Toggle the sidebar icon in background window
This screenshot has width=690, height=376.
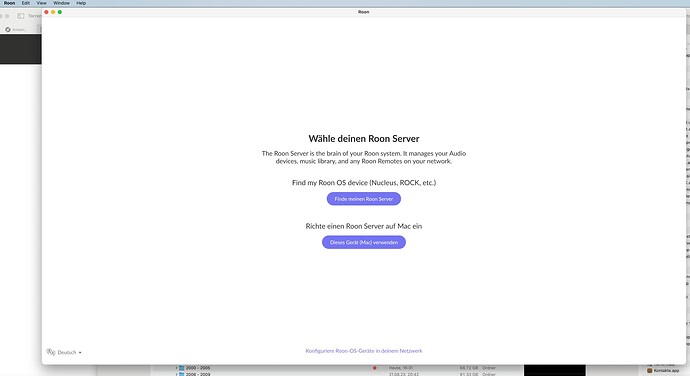click(21, 16)
